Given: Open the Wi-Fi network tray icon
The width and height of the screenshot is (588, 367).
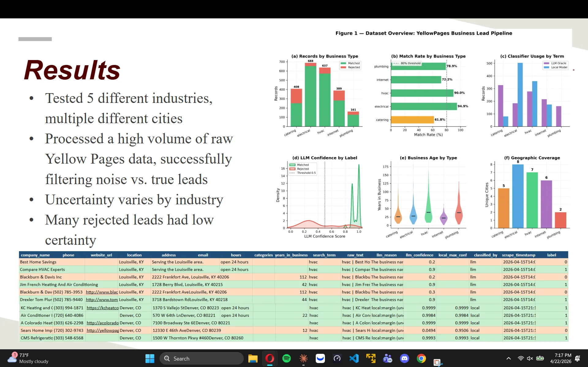Looking at the screenshot, I should coord(521,358).
